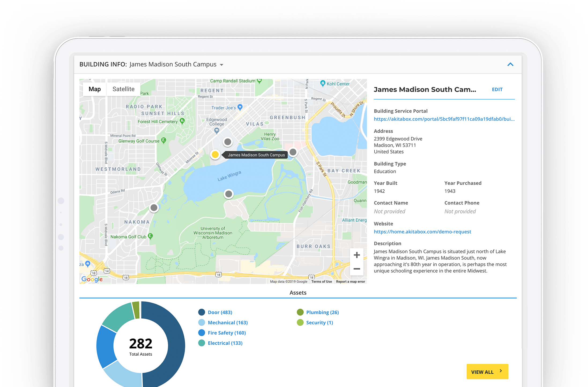The width and height of the screenshot is (588, 387).
Task: Click the Contact Phone Not provided value
Action: [460, 211]
